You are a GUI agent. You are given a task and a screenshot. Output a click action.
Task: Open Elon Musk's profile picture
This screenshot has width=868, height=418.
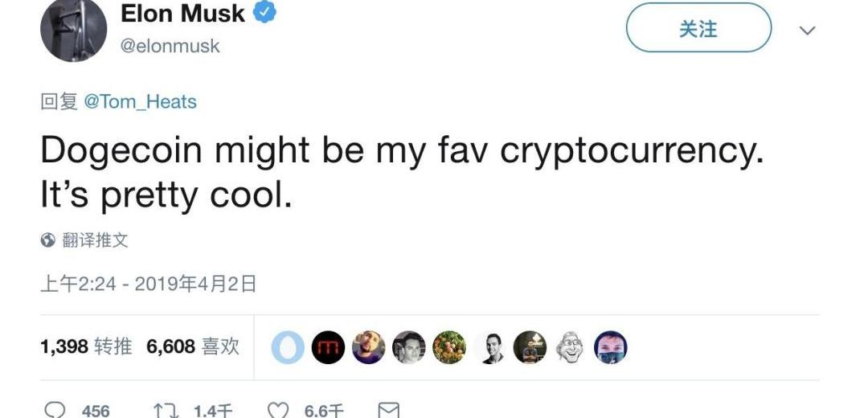pyautogui.click(x=73, y=30)
